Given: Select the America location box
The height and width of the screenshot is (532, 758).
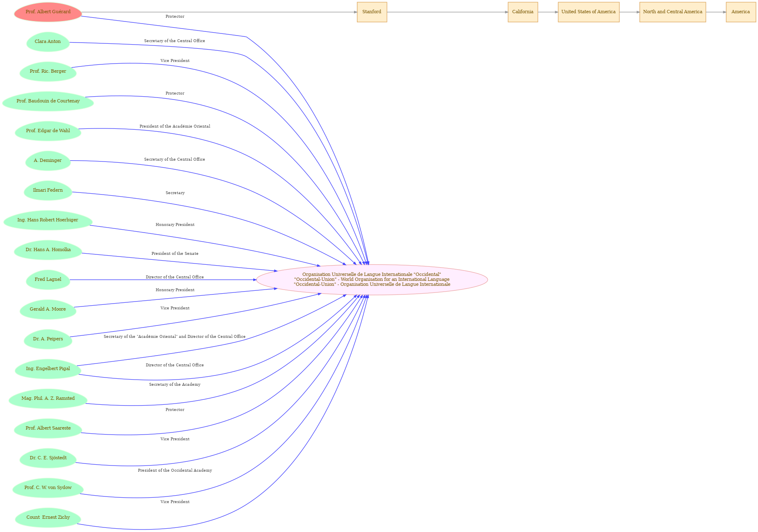Looking at the screenshot, I should [741, 12].
